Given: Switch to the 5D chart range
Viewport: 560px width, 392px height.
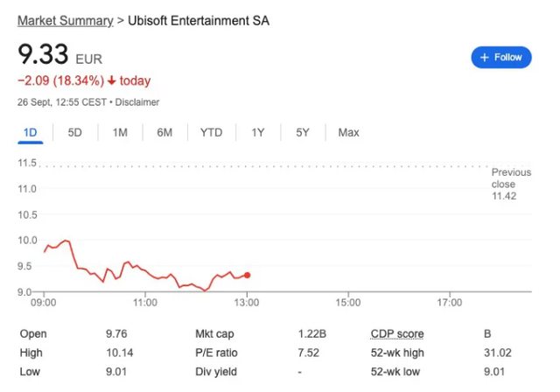Looking at the screenshot, I should (75, 133).
